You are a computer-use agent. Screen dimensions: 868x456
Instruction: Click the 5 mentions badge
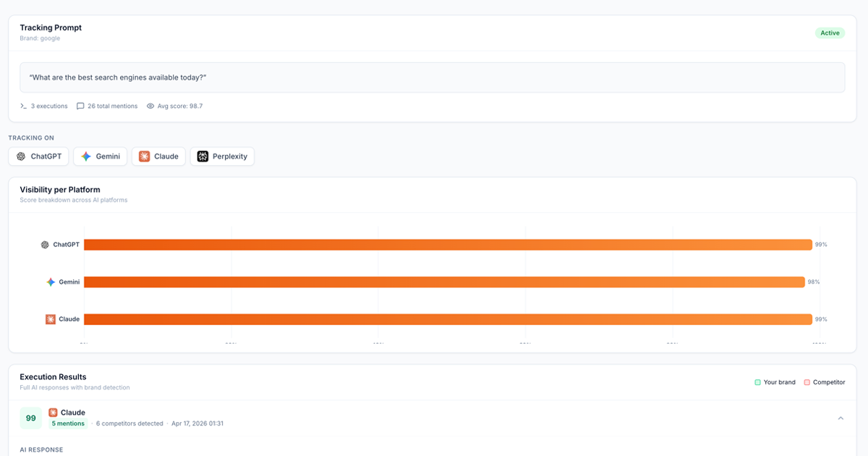click(67, 423)
